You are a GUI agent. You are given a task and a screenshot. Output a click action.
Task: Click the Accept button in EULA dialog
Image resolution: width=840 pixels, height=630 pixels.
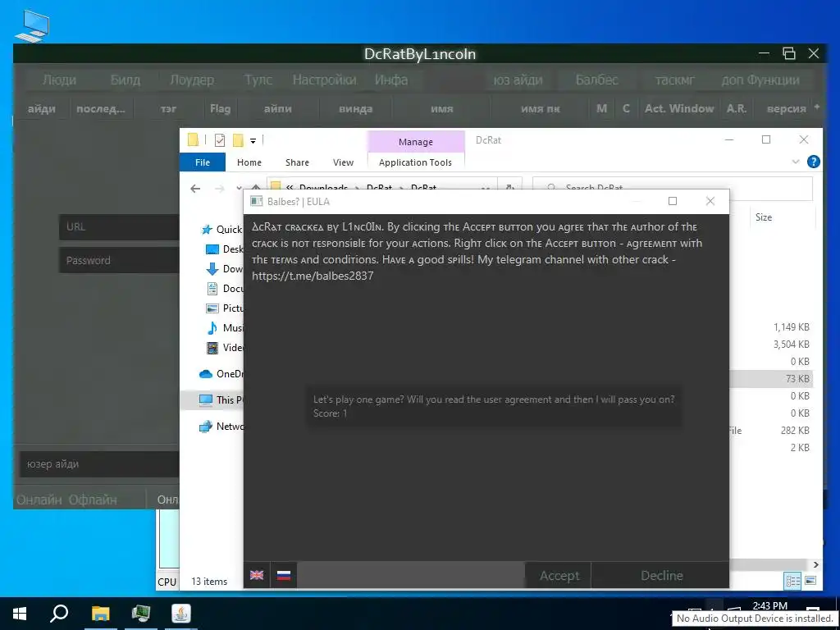click(559, 575)
